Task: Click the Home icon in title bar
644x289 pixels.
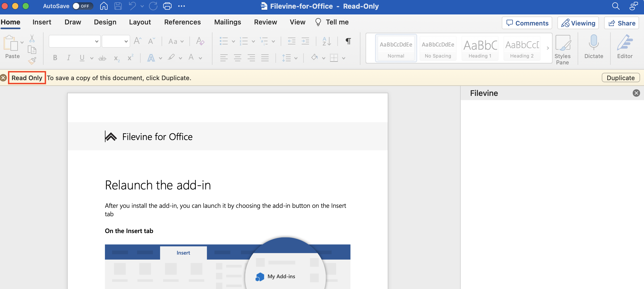Action: point(104,6)
